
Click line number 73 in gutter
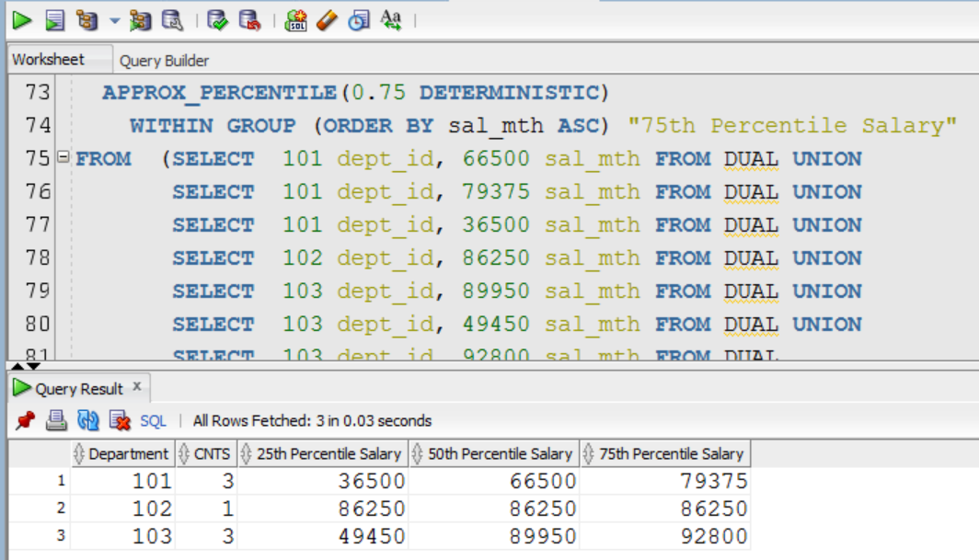point(38,92)
